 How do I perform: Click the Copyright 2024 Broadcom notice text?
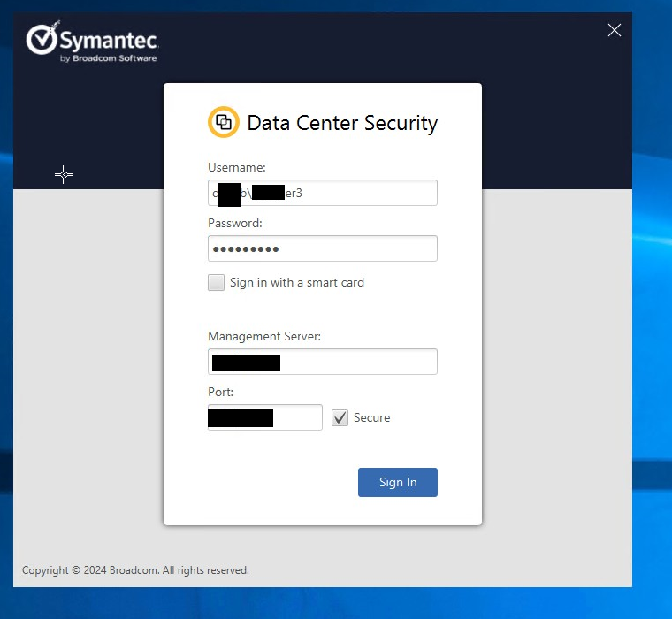pyautogui.click(x=135, y=570)
